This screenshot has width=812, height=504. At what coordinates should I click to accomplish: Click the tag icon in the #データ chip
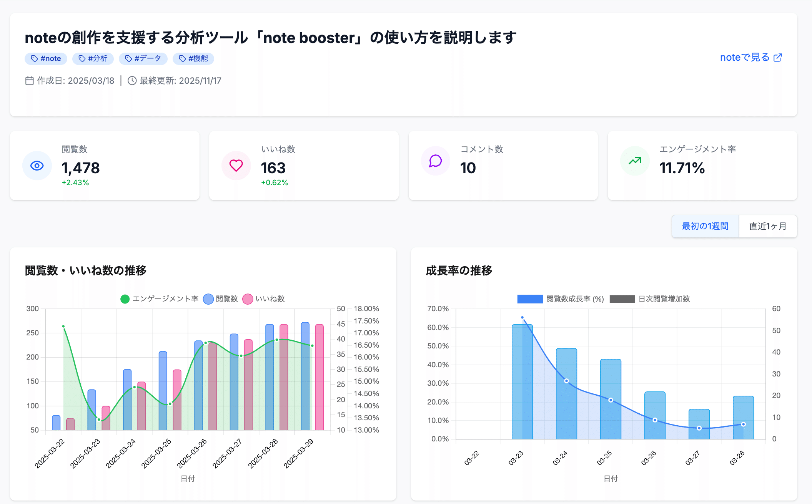[x=128, y=59]
